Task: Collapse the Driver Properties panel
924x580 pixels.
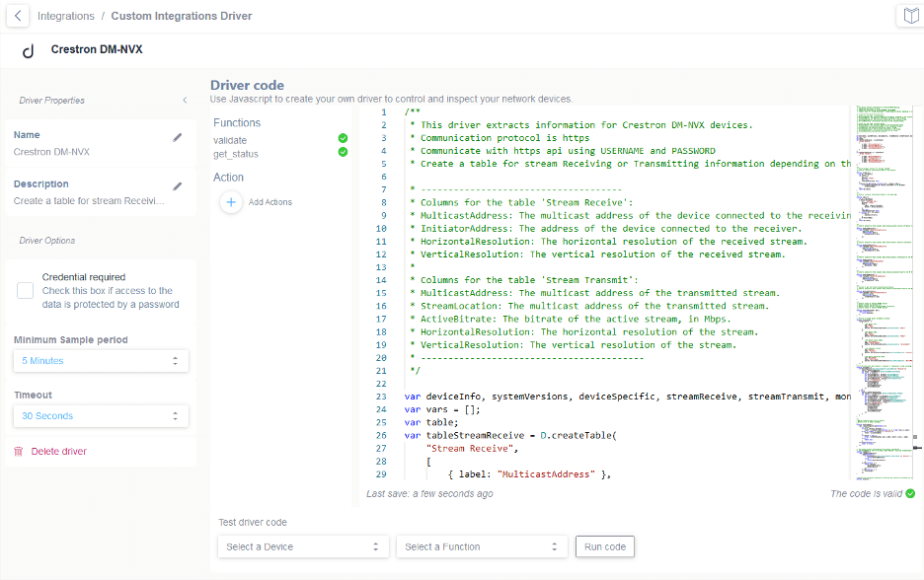Action: click(185, 100)
